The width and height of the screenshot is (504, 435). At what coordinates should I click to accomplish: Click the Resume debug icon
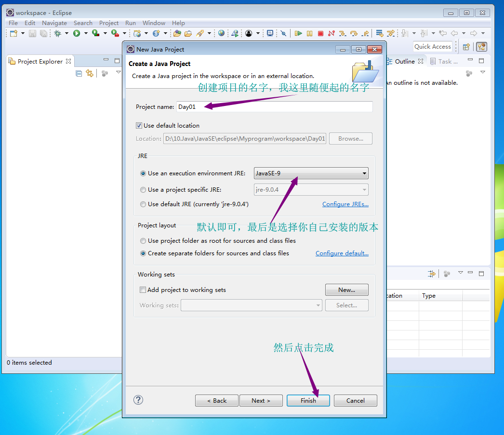coord(298,33)
